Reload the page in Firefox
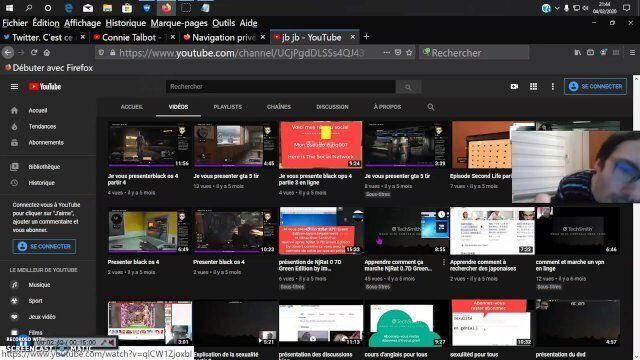 pos(34,53)
